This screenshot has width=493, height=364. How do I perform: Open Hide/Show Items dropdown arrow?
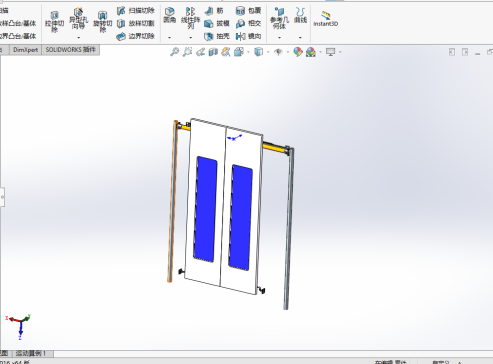pos(288,52)
